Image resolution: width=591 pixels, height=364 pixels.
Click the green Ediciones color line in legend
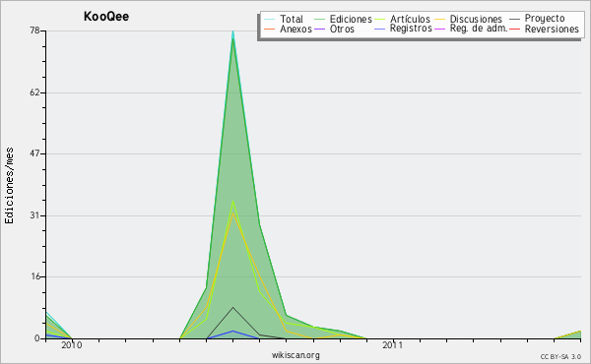pos(319,19)
